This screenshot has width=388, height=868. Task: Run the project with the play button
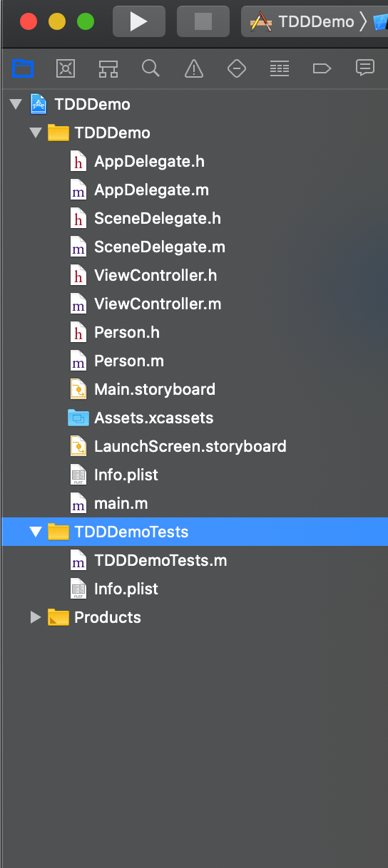pos(138,21)
